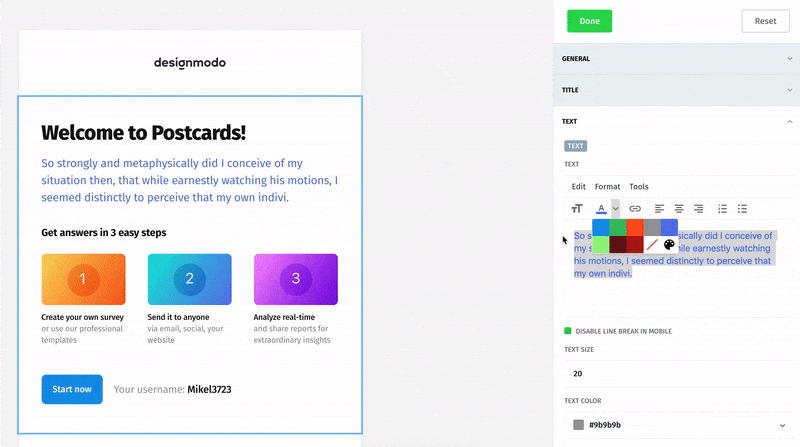This screenshot has height=447, width=800.
Task: Expand the GENERAL section
Action: [x=677, y=59]
